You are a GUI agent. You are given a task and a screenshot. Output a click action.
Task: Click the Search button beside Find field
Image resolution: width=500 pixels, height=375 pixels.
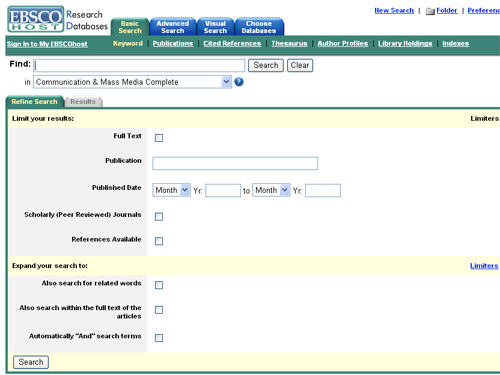click(x=266, y=65)
